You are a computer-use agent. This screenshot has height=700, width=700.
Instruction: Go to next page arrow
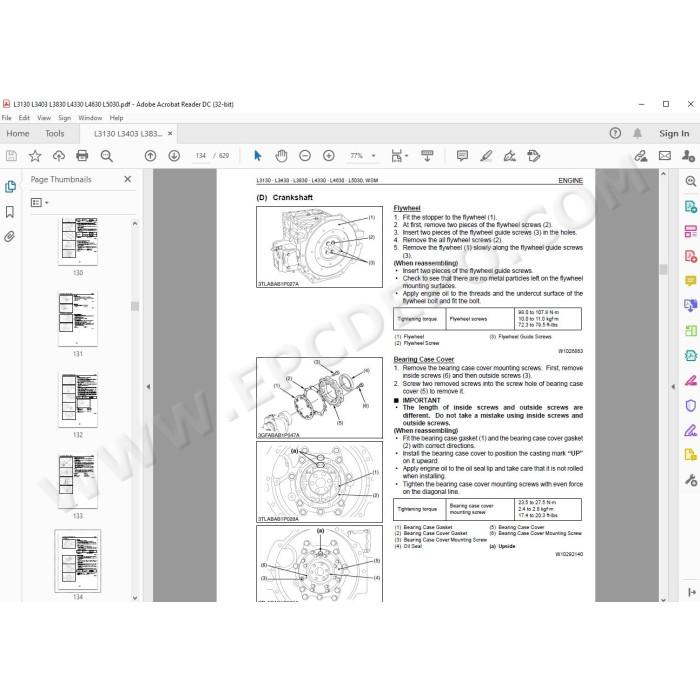(x=174, y=156)
